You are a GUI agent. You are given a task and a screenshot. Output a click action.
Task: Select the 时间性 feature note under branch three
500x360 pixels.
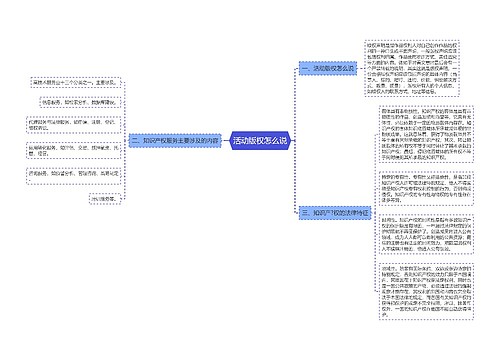tap(426, 234)
